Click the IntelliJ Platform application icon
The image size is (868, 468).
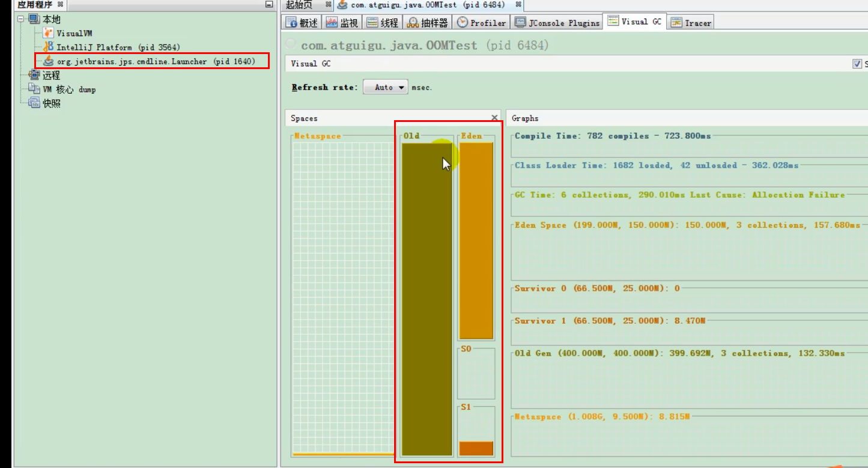pyautogui.click(x=48, y=47)
